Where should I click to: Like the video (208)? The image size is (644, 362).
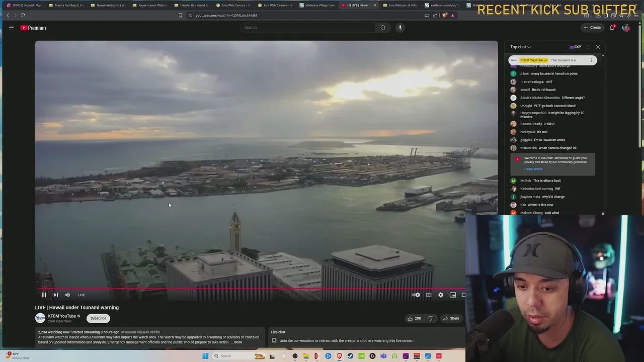click(x=414, y=318)
